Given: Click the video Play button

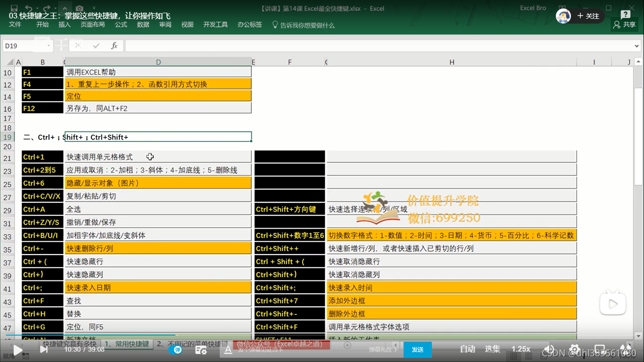Looking at the screenshot, I should point(17,350).
